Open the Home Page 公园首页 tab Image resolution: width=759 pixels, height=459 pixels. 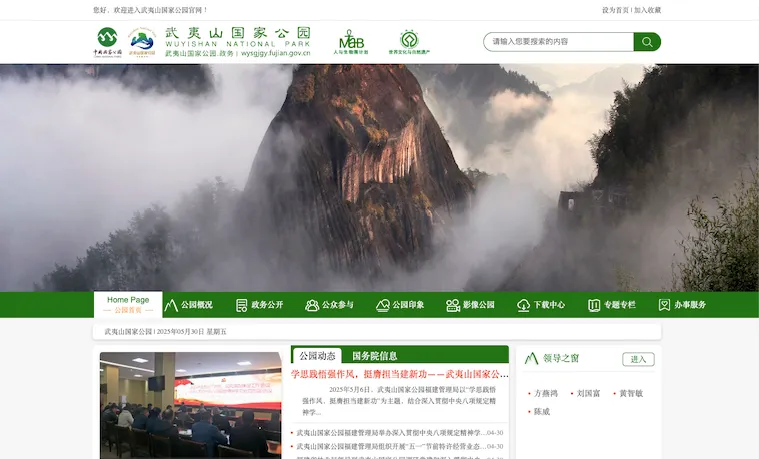click(128, 305)
